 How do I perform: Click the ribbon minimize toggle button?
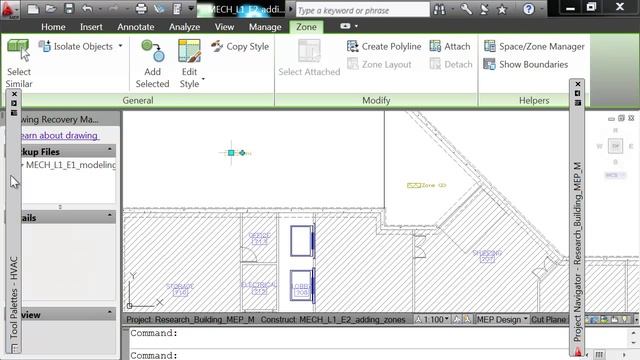[345, 26]
